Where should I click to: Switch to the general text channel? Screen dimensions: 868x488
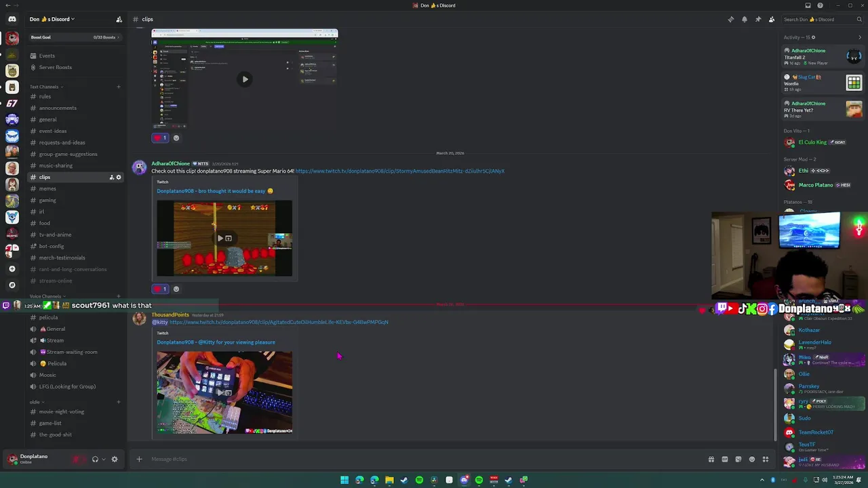point(47,119)
